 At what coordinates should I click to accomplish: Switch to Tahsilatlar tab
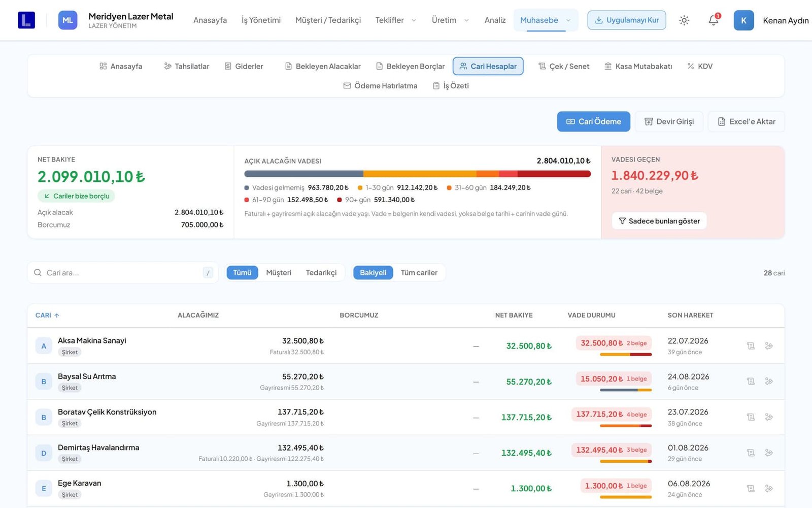pyautogui.click(x=186, y=67)
